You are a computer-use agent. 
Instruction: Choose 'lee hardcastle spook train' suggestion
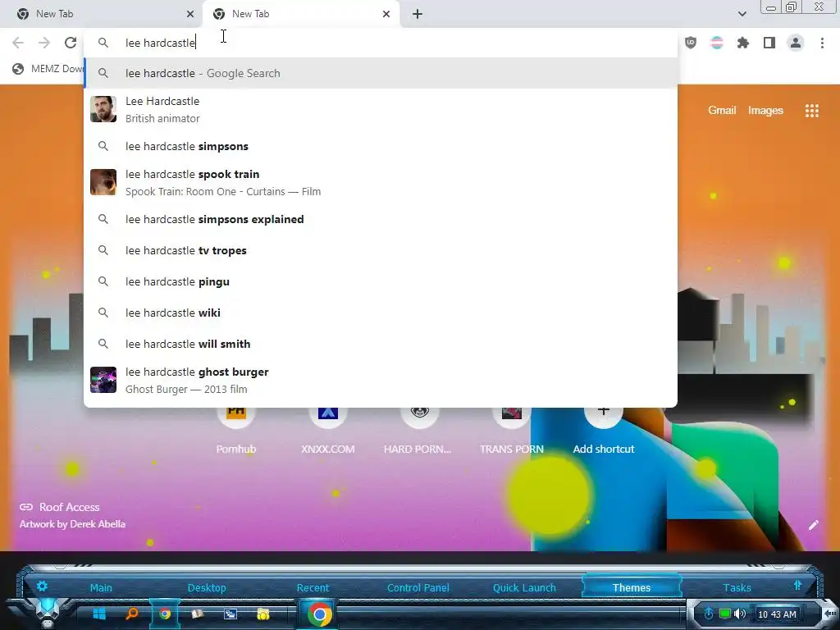pyautogui.click(x=381, y=182)
